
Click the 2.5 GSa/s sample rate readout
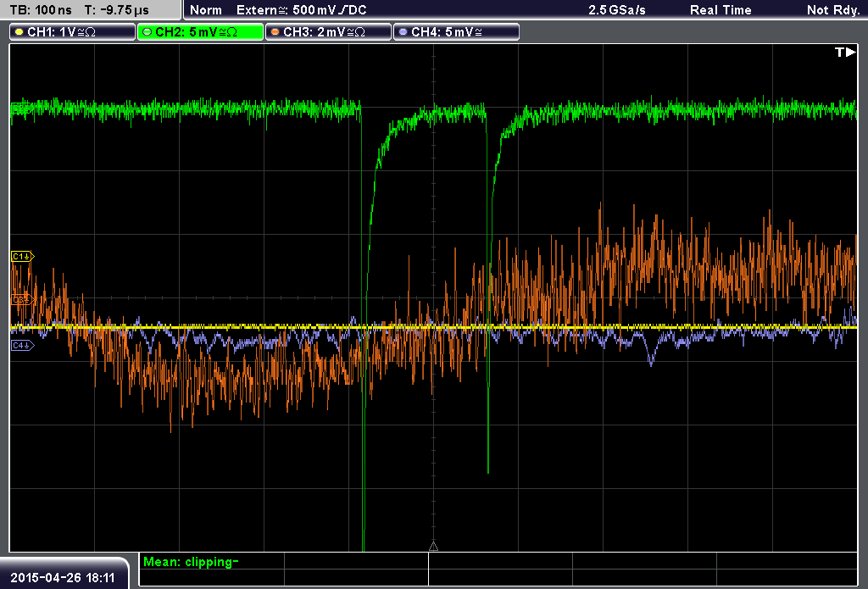pos(617,10)
